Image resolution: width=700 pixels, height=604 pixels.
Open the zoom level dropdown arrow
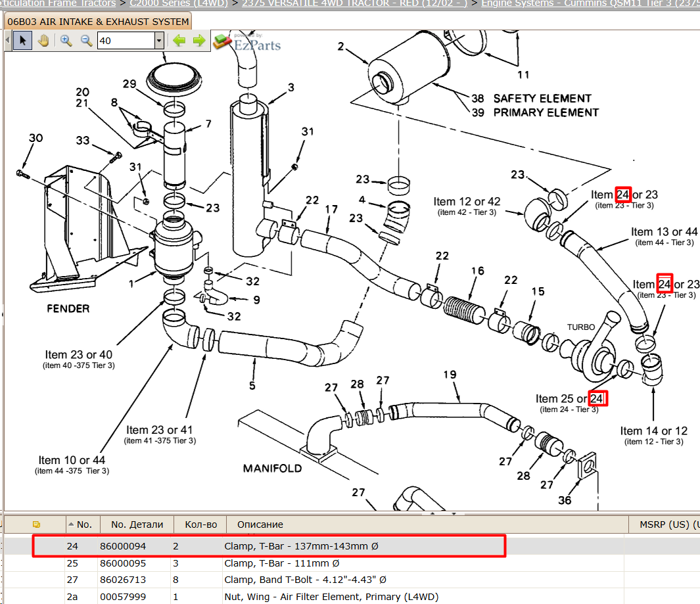(x=159, y=41)
